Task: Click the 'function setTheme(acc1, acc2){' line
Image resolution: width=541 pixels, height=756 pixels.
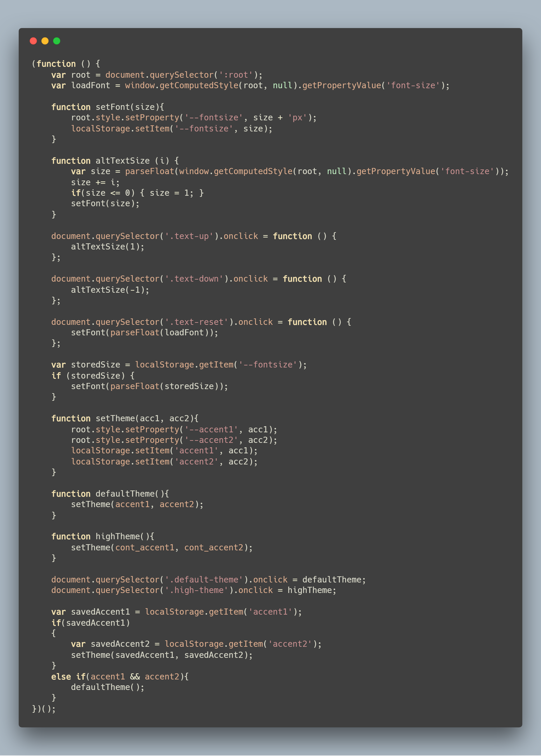Action: [x=125, y=419]
